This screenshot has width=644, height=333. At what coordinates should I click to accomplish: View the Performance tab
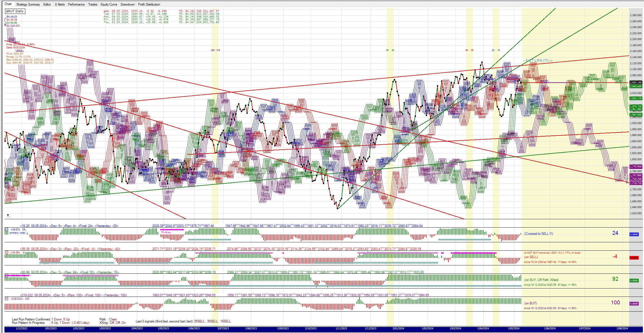pyautogui.click(x=76, y=4)
